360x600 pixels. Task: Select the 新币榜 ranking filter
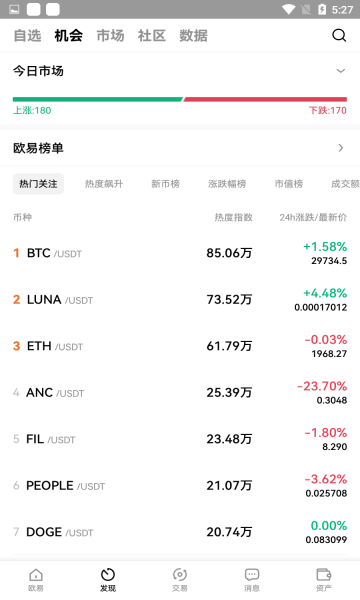click(165, 184)
